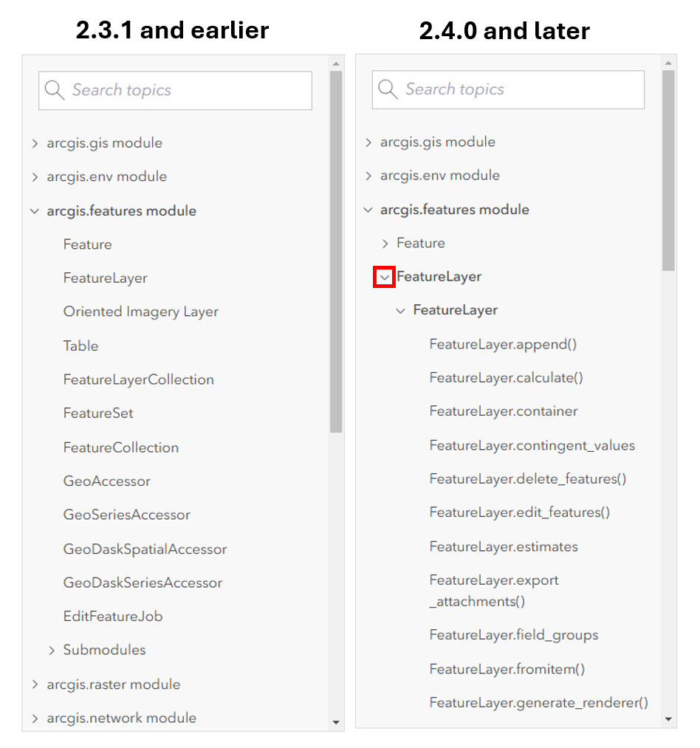Viewport: 700px width, 748px height.
Task: Select the EditFeatureJob entry
Action: pyautogui.click(x=113, y=616)
